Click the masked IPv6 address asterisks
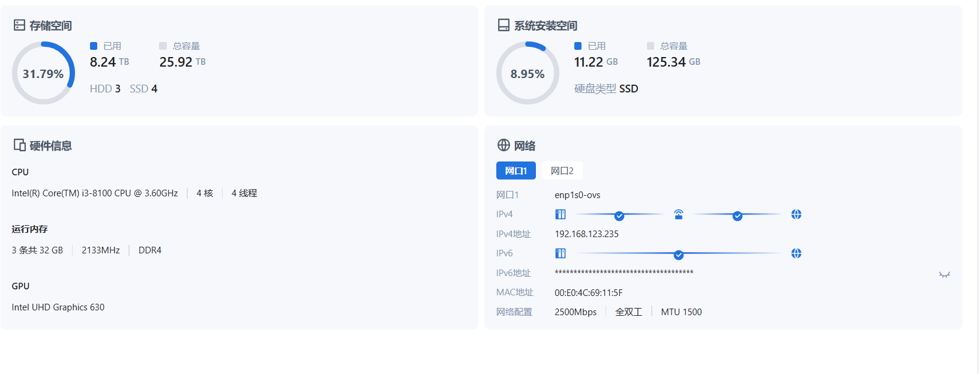 click(x=624, y=273)
